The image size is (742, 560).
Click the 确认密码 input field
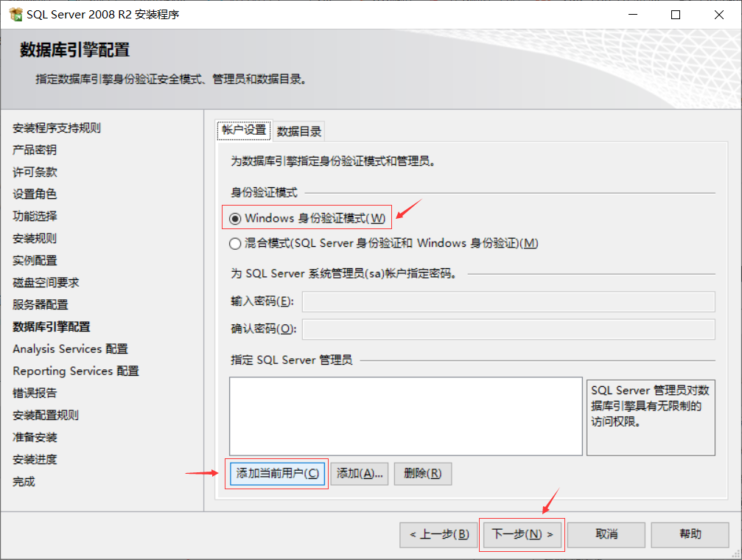point(508,329)
